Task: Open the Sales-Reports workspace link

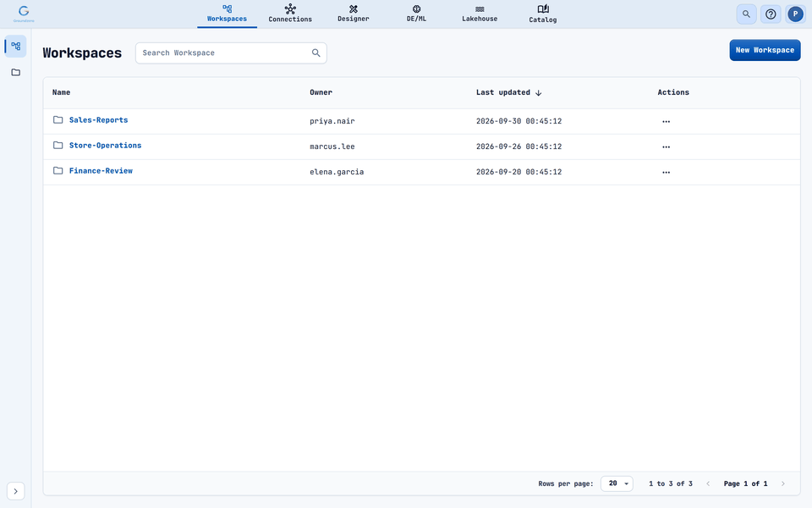Action: [98, 119]
